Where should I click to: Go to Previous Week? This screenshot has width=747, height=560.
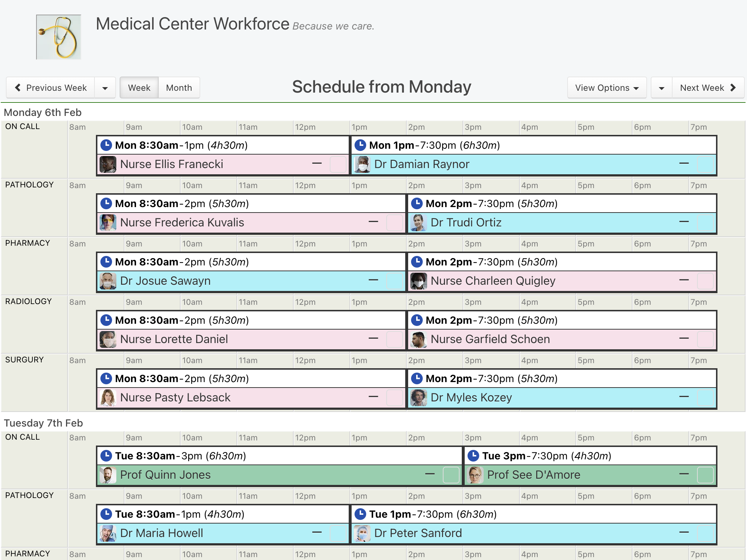[51, 88]
